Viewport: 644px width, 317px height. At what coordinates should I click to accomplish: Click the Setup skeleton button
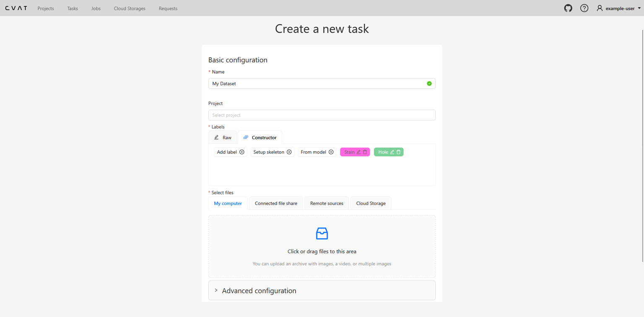click(x=272, y=152)
